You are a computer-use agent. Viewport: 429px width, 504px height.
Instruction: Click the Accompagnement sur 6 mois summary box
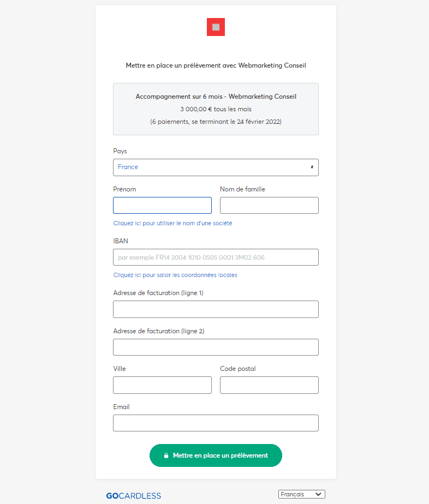[x=216, y=109]
